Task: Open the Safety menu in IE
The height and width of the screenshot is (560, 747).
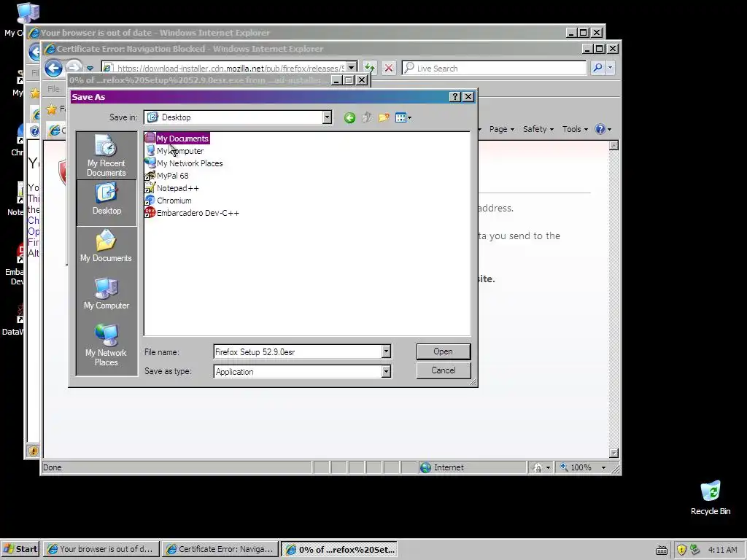Action: point(538,129)
